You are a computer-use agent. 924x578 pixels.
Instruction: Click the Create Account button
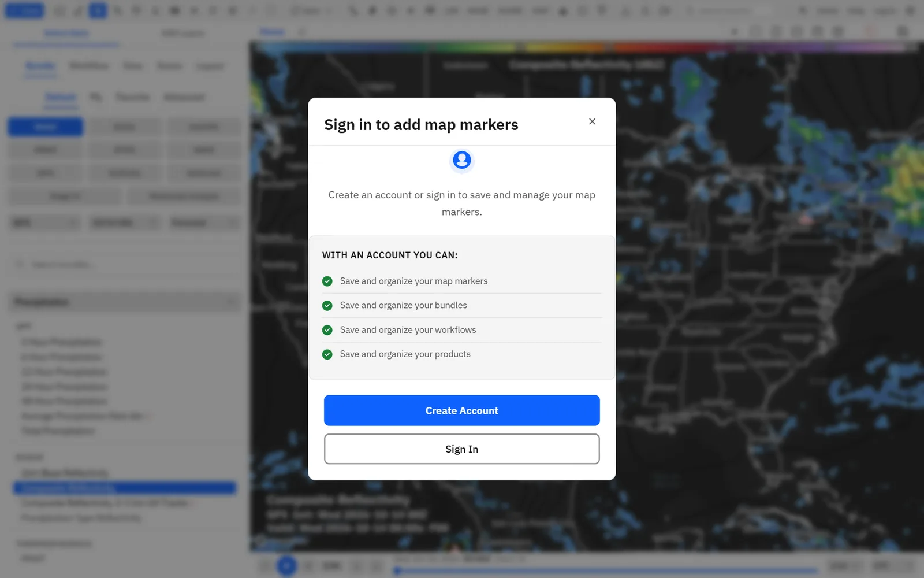(462, 410)
